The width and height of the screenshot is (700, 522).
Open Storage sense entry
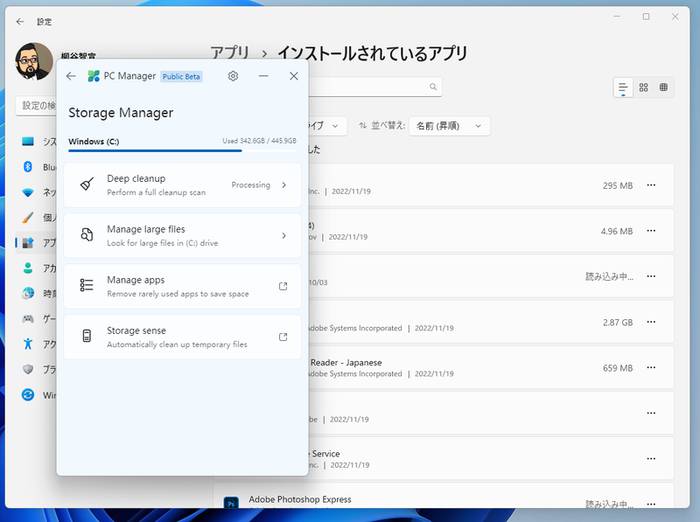[182, 337]
